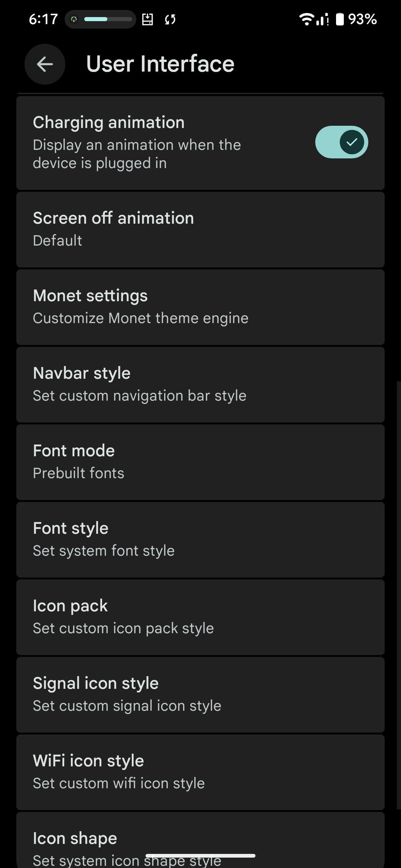Tap the sync notification icon

click(x=170, y=19)
